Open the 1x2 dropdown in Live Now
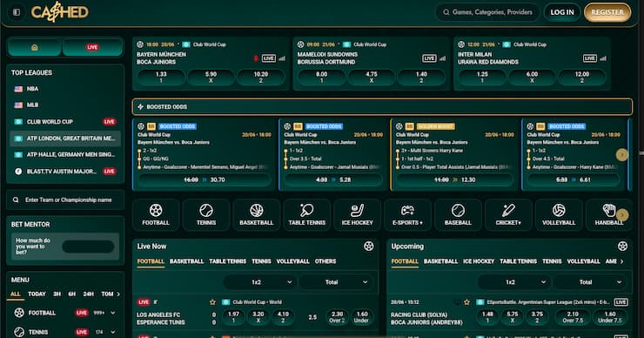The height and width of the screenshot is (338, 644). [260, 282]
